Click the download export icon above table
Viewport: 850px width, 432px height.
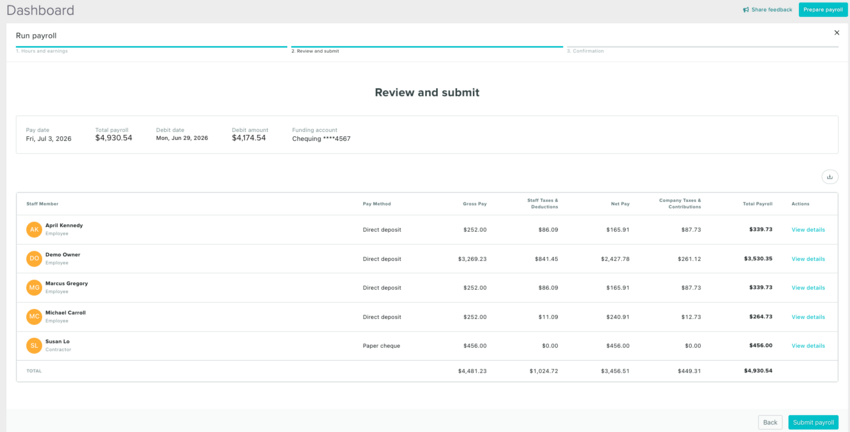pos(829,177)
